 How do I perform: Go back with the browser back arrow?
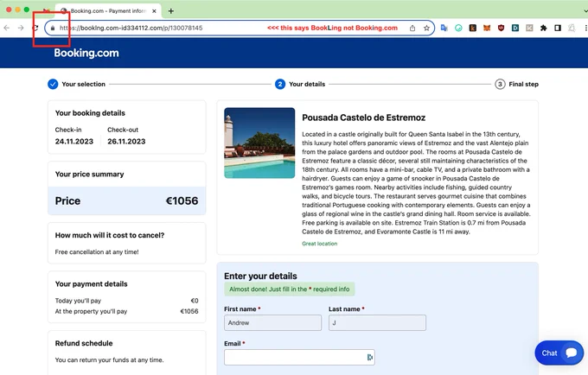click(7, 28)
